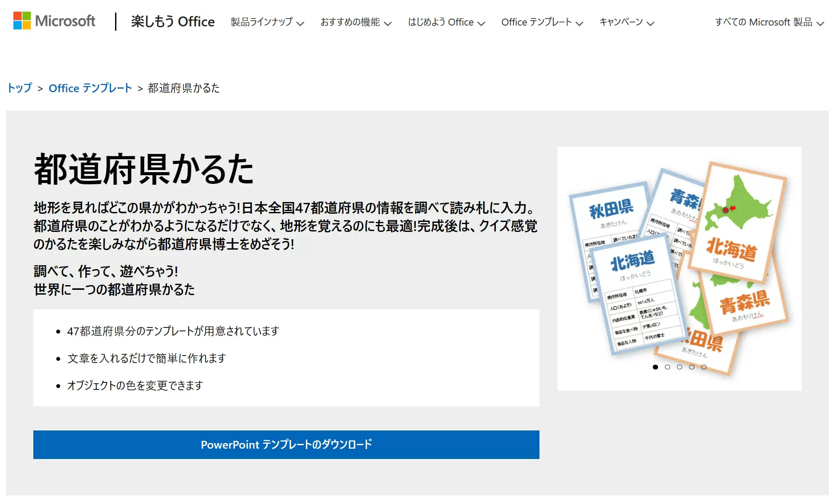Select the fourth carousel dot
Image resolution: width=838 pixels, height=504 pixels.
coord(692,367)
